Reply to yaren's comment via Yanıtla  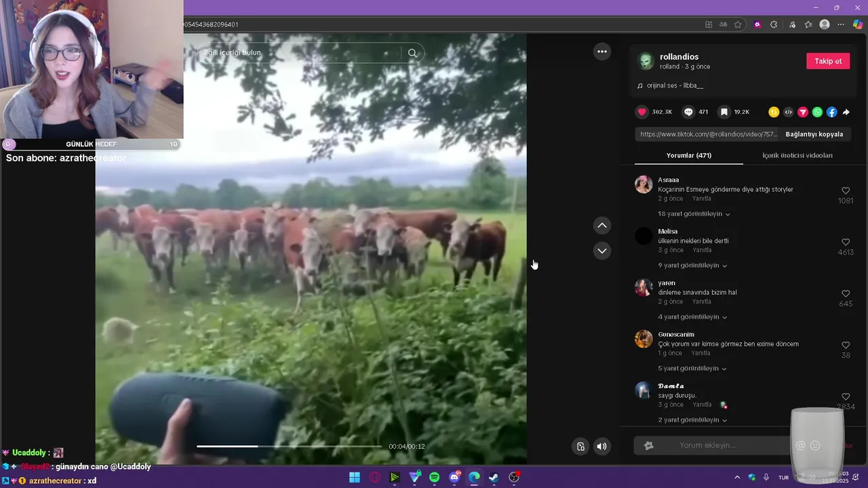[701, 302]
